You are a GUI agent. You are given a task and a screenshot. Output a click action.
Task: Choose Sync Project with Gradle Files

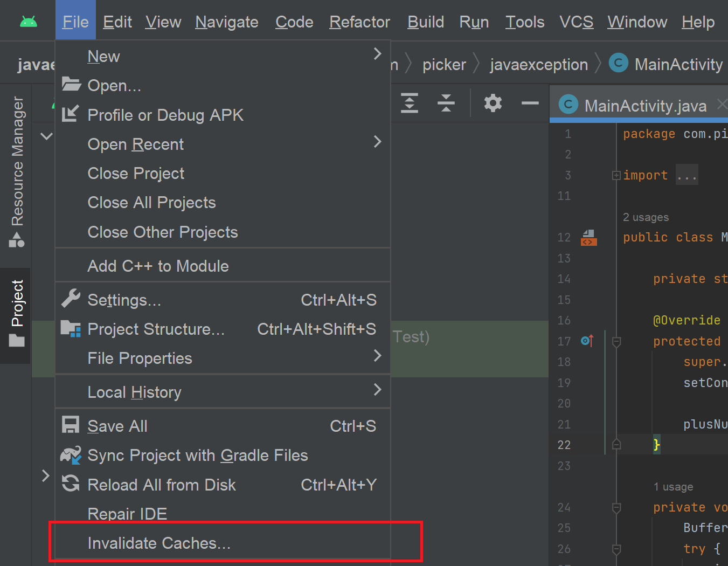223,455
